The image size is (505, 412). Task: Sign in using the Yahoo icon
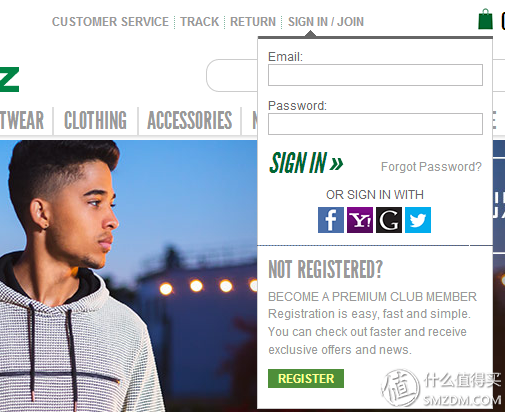pyautogui.click(x=360, y=220)
